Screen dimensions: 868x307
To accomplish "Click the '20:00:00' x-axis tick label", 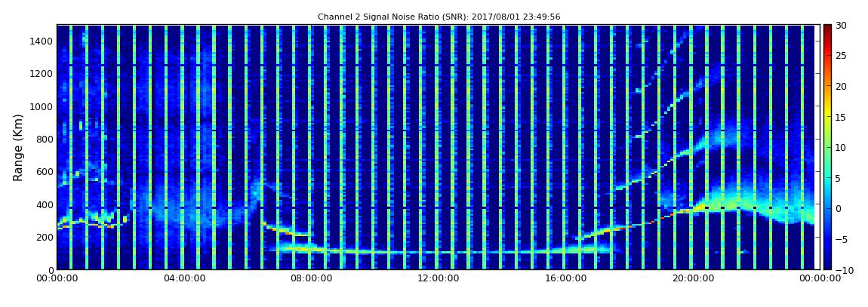I will tap(693, 278).
